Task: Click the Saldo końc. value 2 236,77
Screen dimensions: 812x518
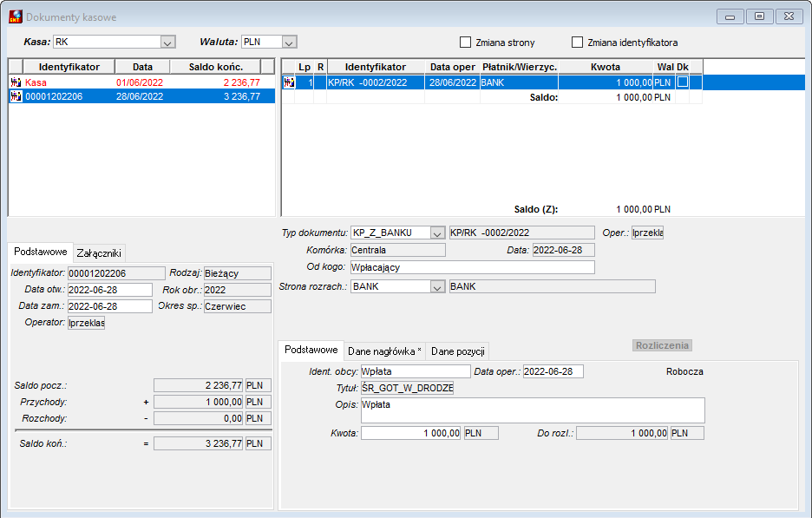Action: pos(241,82)
